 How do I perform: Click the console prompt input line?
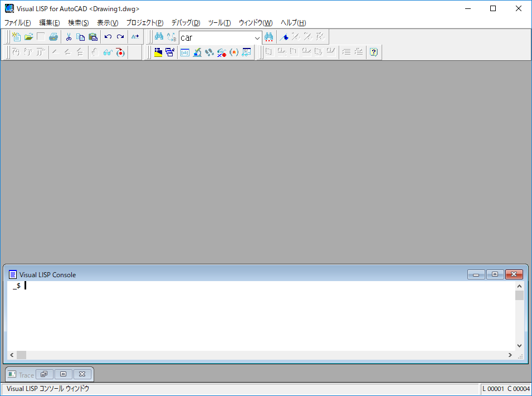point(261,286)
